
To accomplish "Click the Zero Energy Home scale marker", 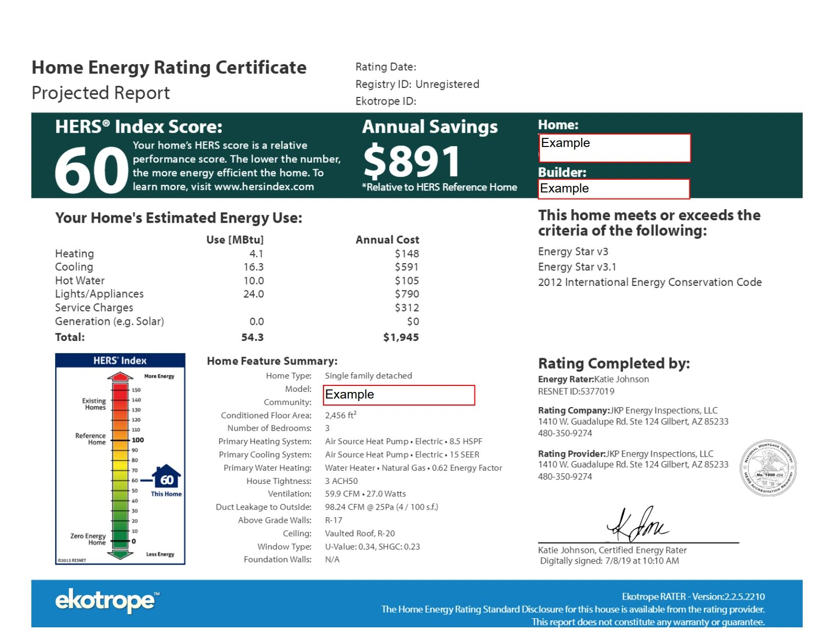I will point(133,541).
